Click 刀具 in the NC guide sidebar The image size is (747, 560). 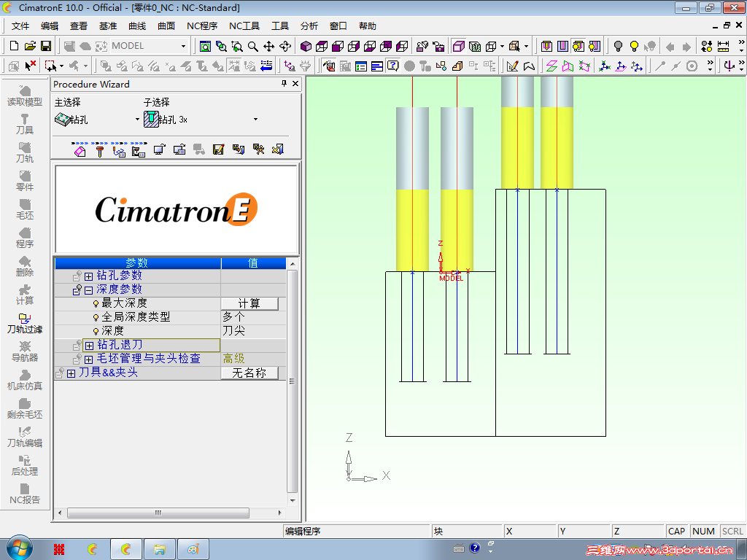(x=25, y=124)
